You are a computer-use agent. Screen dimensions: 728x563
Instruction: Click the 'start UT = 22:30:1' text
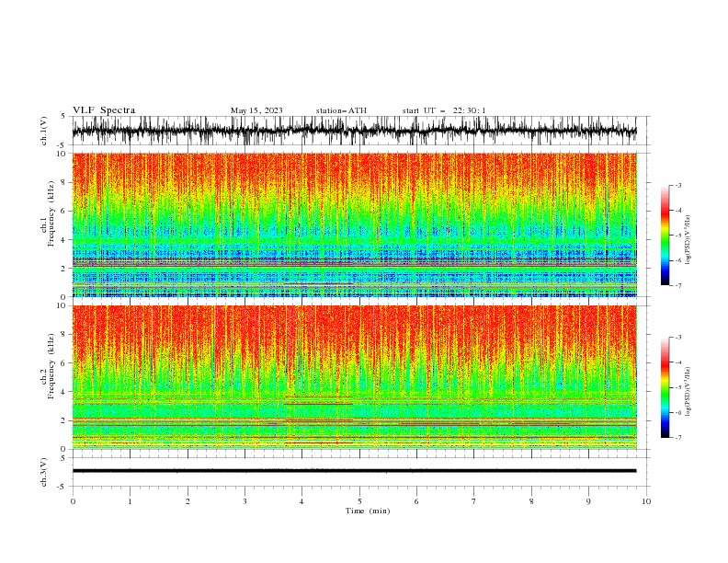tap(444, 110)
